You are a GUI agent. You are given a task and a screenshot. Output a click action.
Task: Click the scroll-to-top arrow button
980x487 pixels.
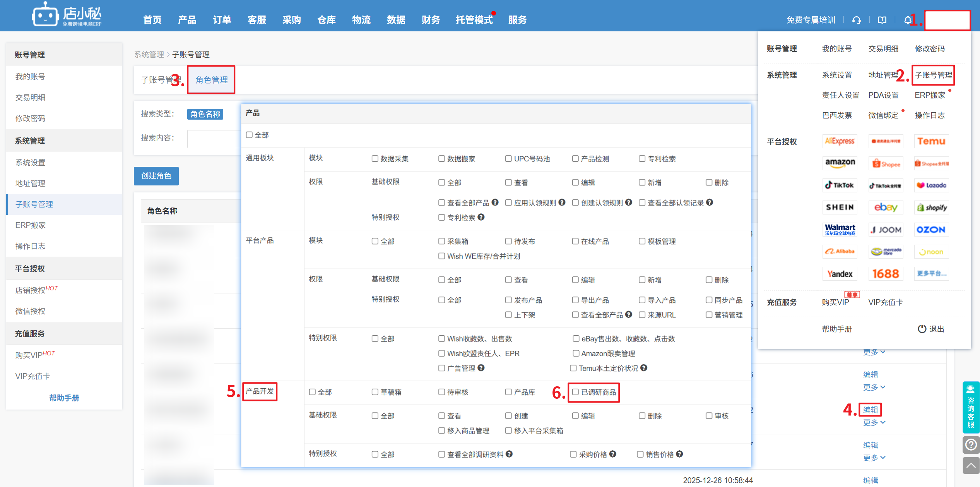coord(971,465)
